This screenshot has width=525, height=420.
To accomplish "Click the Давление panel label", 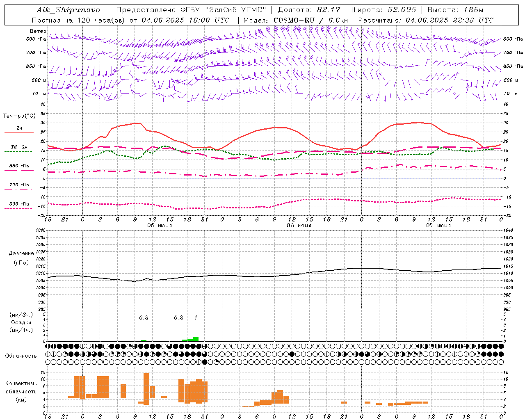I will pos(21,253).
